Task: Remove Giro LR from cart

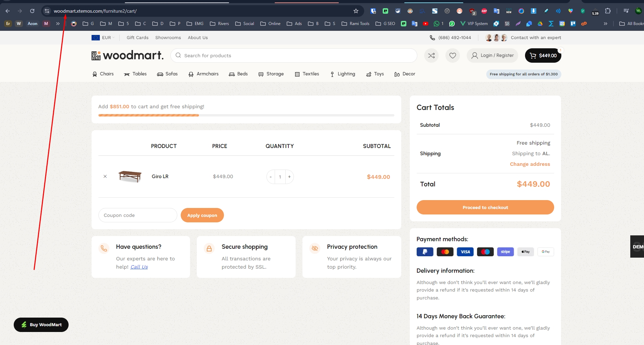Action: pos(105,176)
